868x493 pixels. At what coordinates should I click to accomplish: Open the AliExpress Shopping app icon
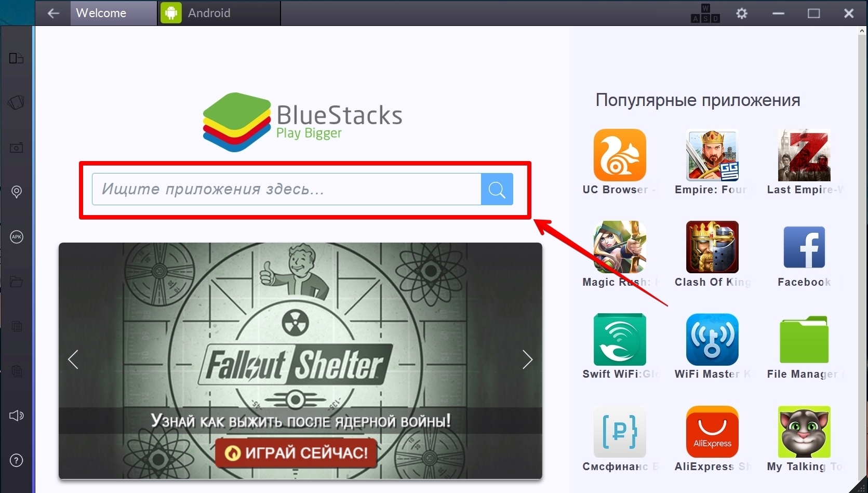click(712, 432)
